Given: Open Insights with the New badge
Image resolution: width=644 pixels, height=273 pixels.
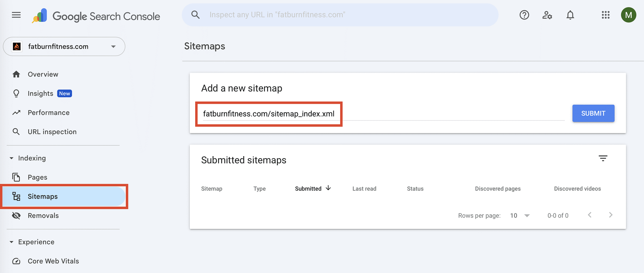Looking at the screenshot, I should click(41, 94).
